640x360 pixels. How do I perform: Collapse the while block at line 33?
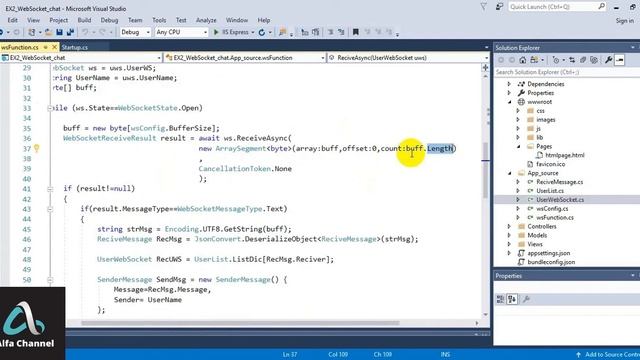(50, 108)
